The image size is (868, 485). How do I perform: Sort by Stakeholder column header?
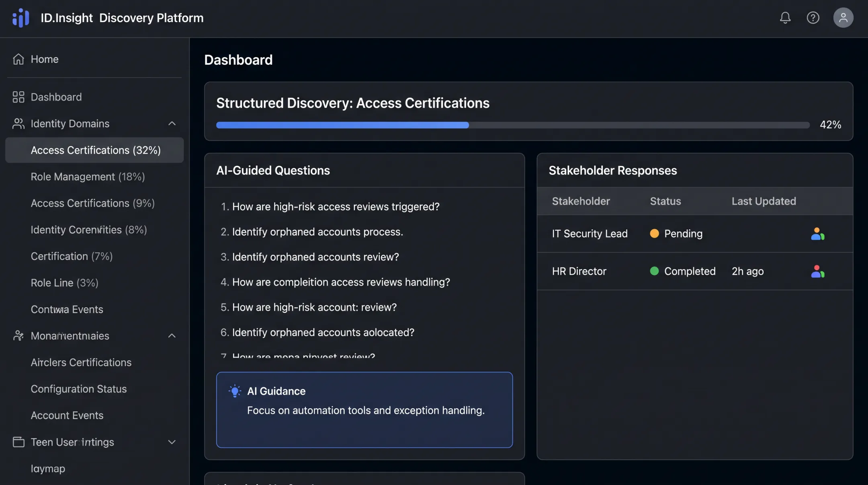[x=581, y=201]
